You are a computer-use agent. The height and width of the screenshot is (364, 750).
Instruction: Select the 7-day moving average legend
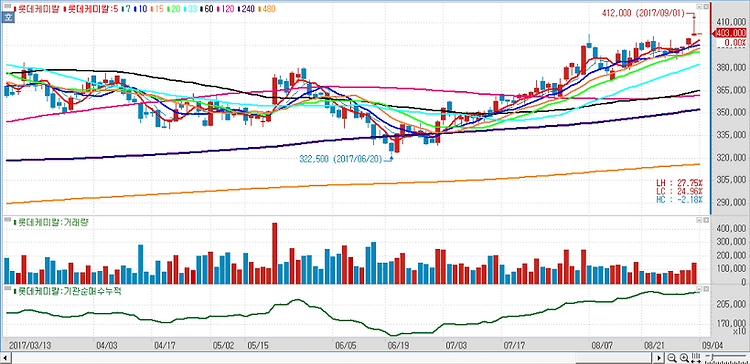(x=126, y=9)
